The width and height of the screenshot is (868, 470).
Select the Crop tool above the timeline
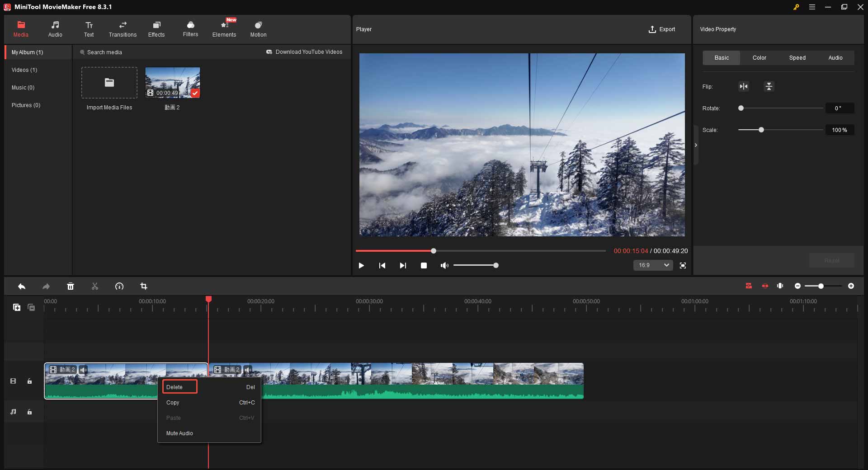point(144,286)
